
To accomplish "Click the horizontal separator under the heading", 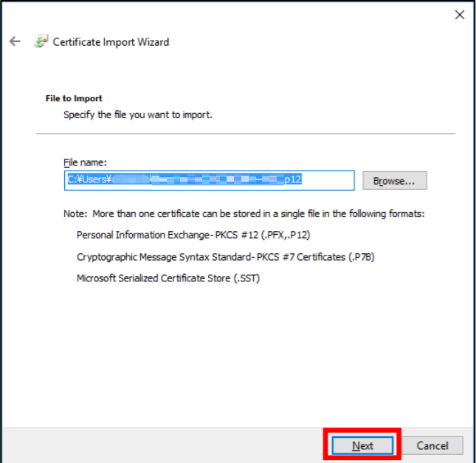I will (245, 134).
